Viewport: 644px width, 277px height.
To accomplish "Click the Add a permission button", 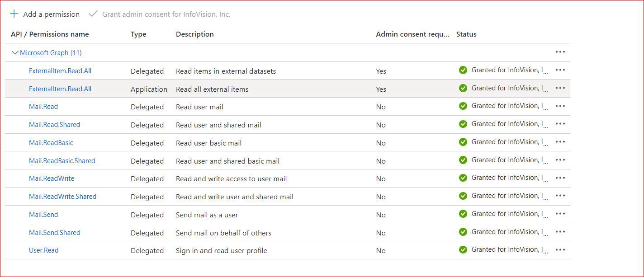I will pos(45,14).
